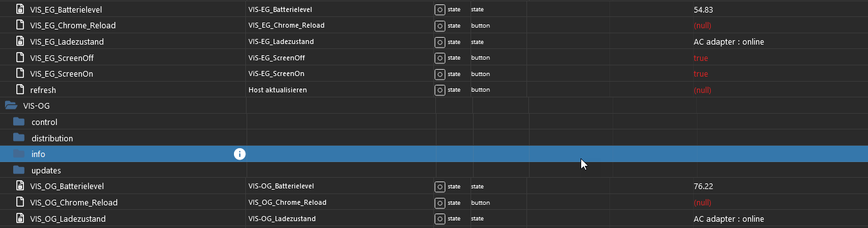This screenshot has width=868, height=228.
Task: Click the state type icon in the VIS_EG_ScreenOff row
Action: coord(440,58)
